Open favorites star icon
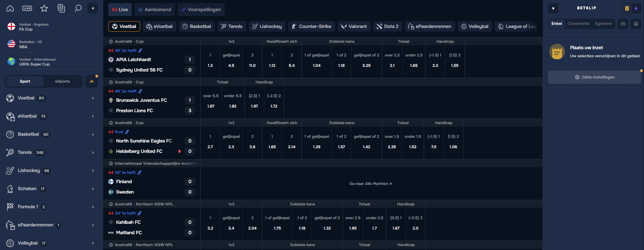This screenshot has height=250, width=644. click(44, 8)
